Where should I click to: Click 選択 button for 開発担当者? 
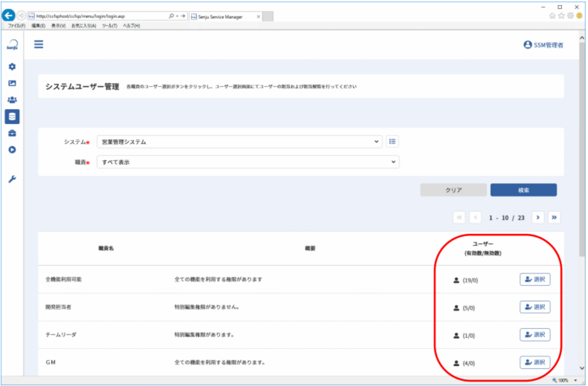(535, 307)
